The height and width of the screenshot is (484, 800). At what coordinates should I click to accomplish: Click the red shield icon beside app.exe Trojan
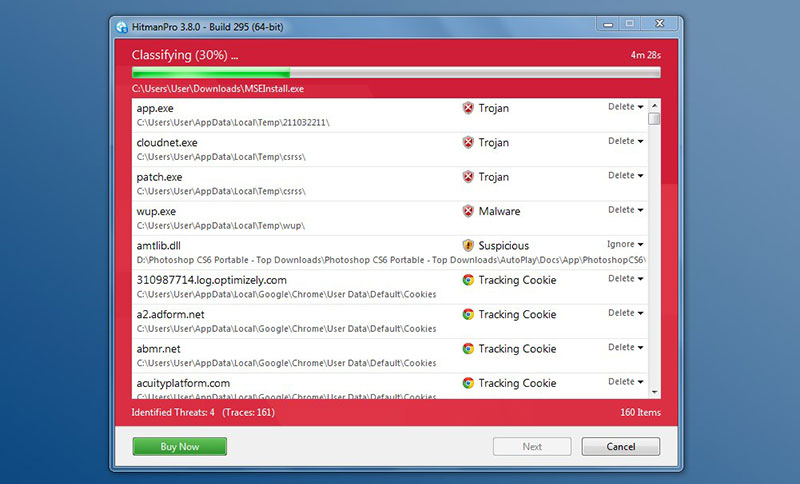(468, 108)
